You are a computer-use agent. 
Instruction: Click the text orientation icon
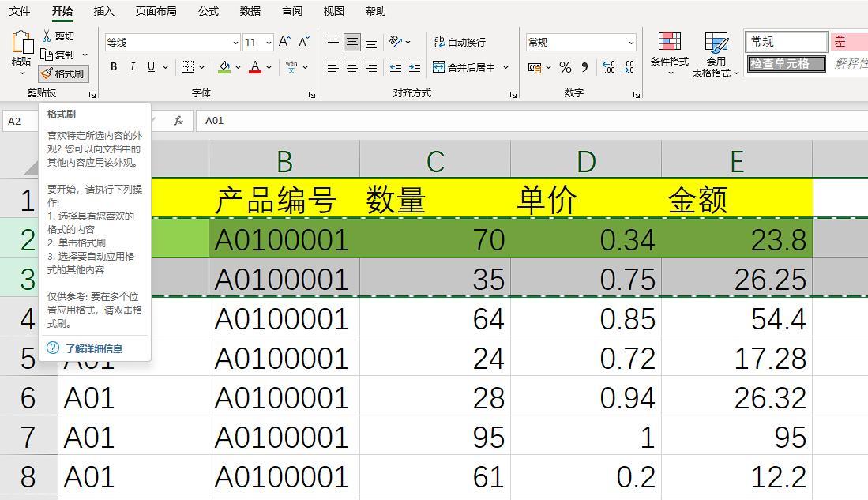[x=396, y=42]
